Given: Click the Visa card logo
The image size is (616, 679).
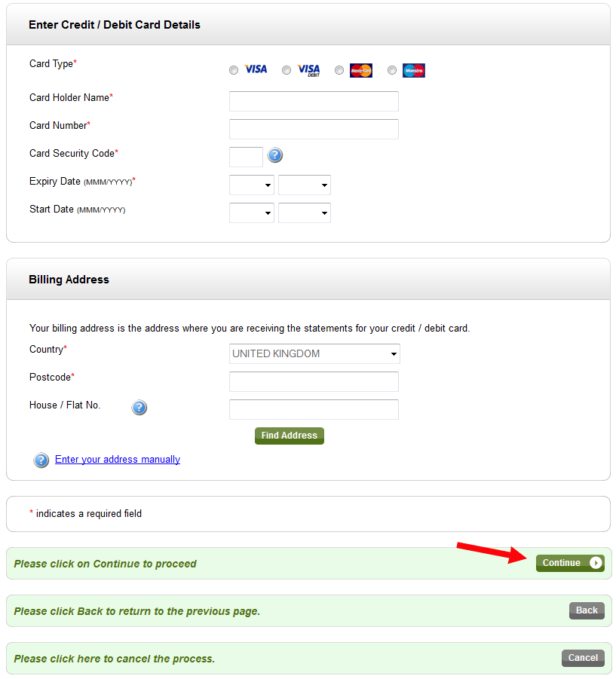Looking at the screenshot, I should [x=256, y=69].
